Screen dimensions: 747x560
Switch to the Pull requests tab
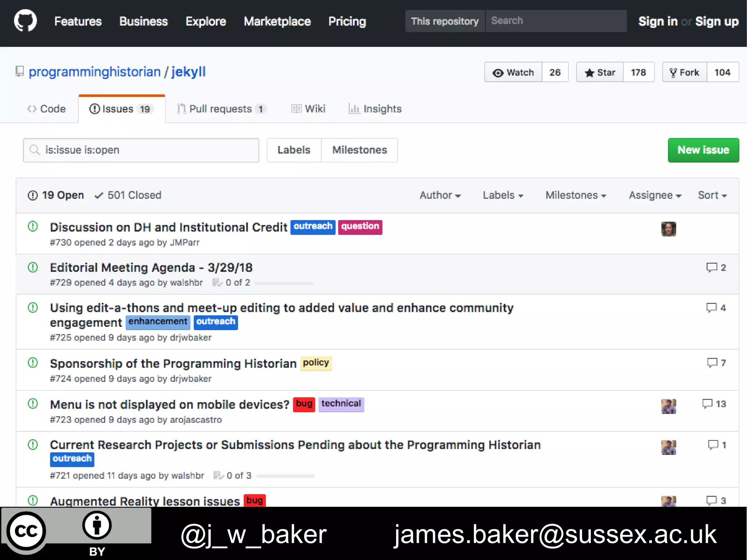pyautogui.click(x=221, y=109)
